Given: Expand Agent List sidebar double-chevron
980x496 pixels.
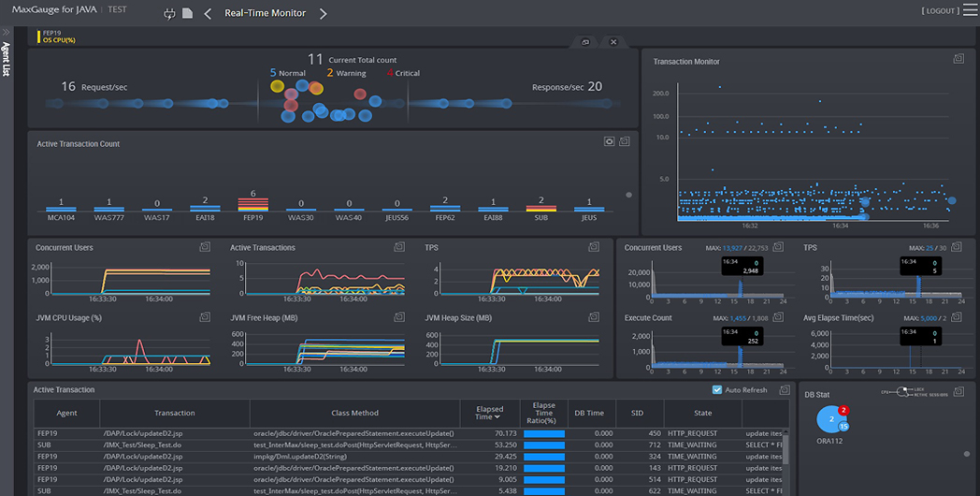Looking at the screenshot, I should click(7, 32).
